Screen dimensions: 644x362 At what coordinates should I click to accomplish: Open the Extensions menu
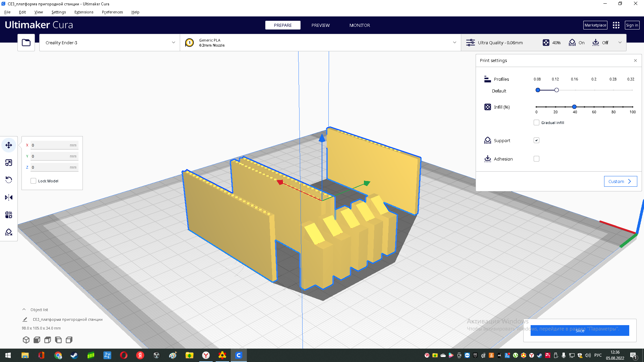point(84,12)
